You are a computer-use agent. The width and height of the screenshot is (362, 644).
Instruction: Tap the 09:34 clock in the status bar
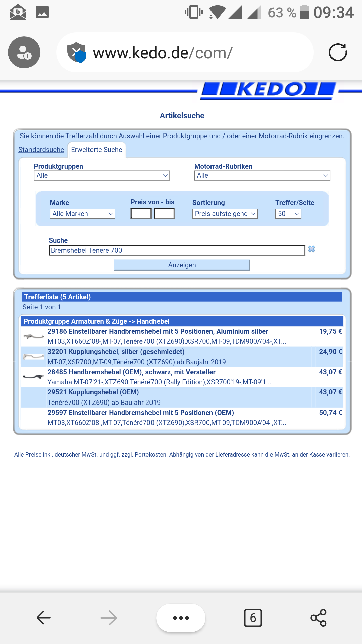click(x=334, y=12)
